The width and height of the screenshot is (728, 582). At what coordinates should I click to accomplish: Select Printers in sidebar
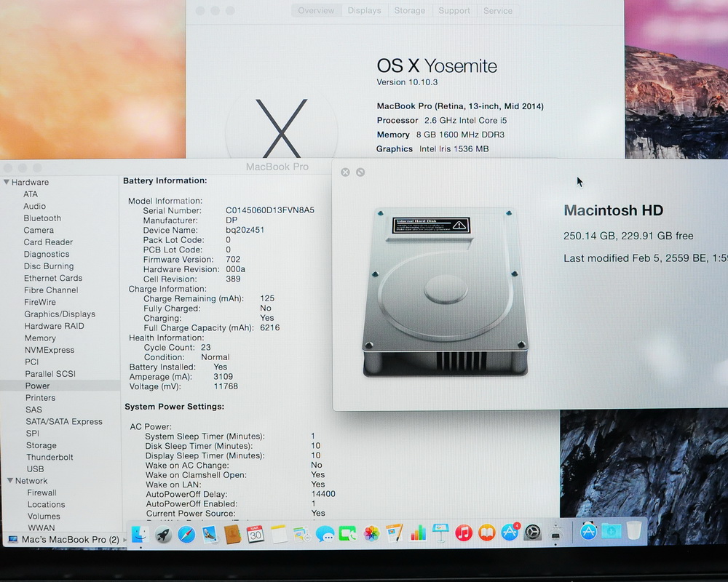coord(40,398)
